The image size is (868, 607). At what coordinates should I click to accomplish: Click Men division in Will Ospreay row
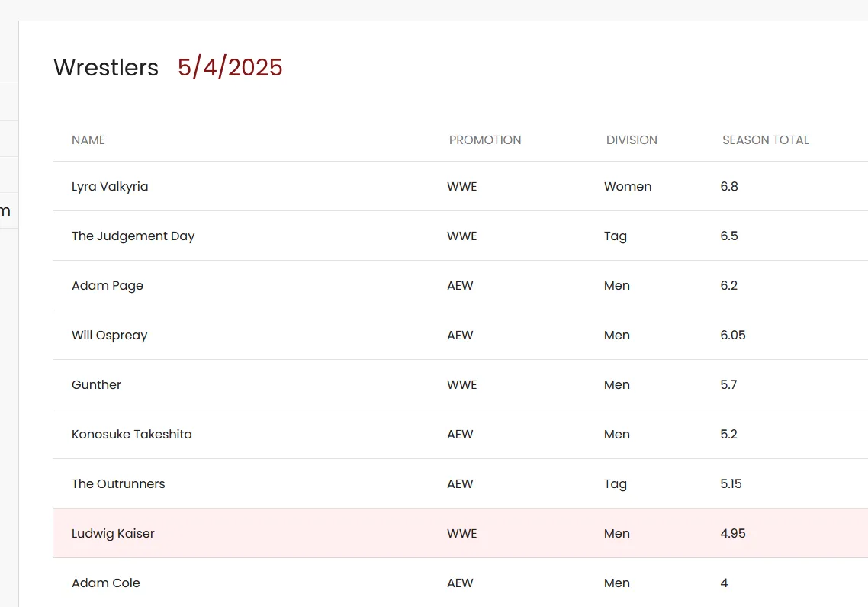click(x=617, y=335)
